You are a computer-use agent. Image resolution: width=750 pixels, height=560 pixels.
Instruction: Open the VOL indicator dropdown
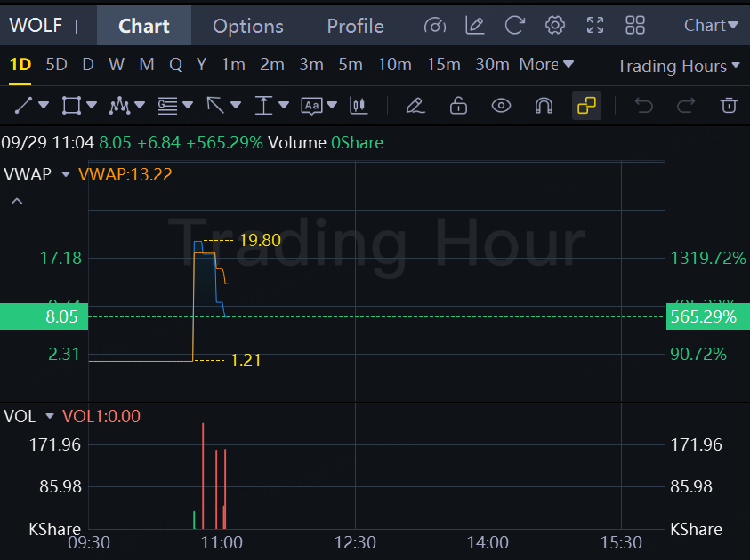click(x=50, y=416)
